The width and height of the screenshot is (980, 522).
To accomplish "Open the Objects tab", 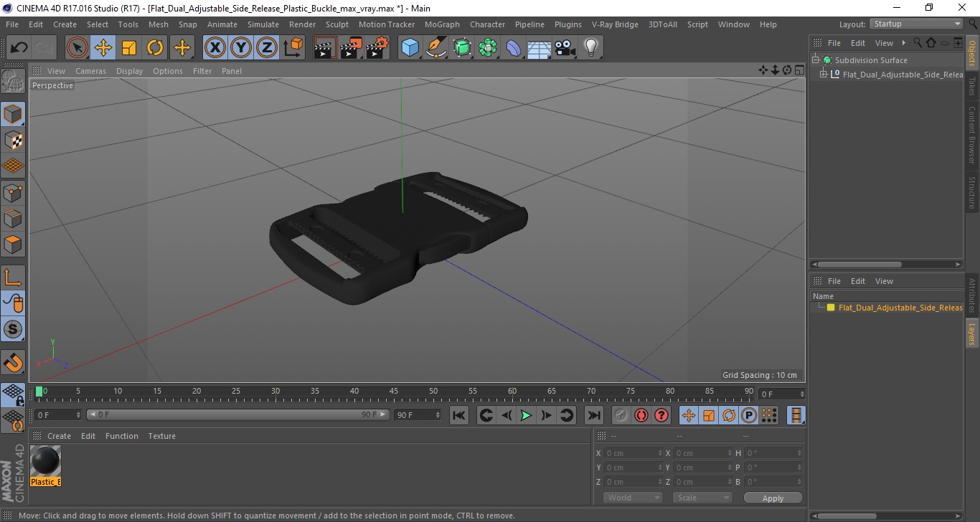I will 972,53.
